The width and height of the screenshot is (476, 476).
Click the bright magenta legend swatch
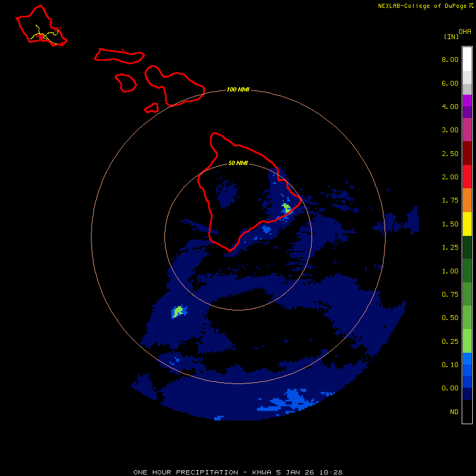coord(467,100)
